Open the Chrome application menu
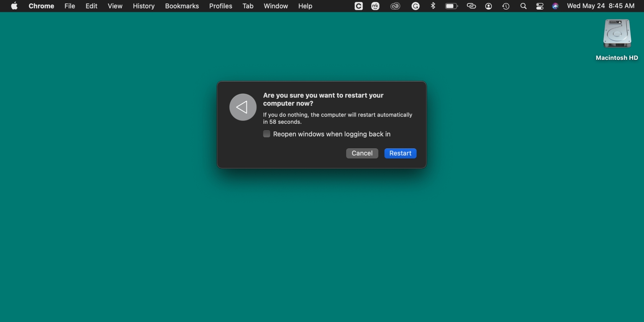Viewport: 644px width, 322px height. point(41,6)
